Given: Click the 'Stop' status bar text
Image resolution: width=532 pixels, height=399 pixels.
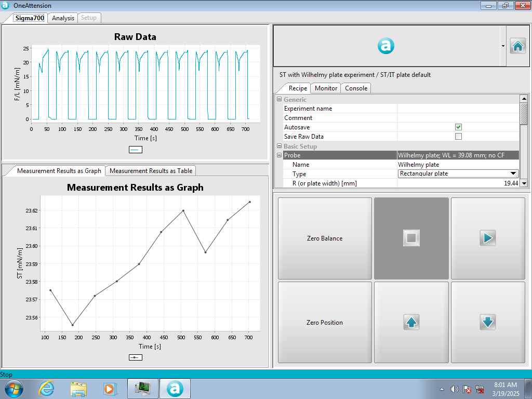Looking at the screenshot, I should 6,375.
